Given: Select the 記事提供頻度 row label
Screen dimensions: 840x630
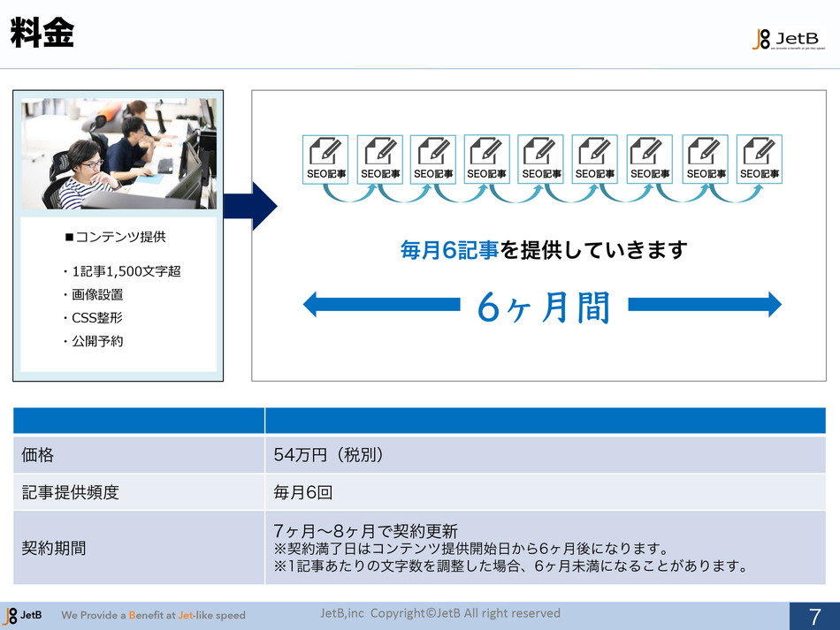Looking at the screenshot, I should tap(71, 493).
